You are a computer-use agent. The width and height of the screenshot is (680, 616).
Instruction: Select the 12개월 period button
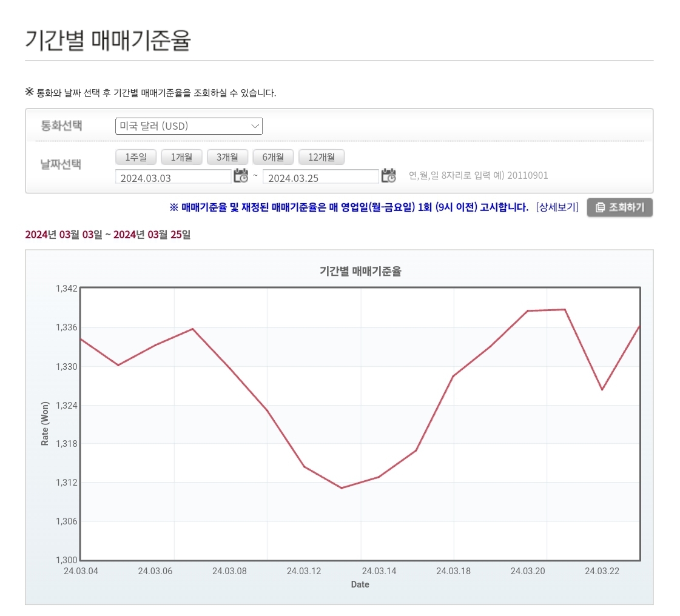[321, 157]
